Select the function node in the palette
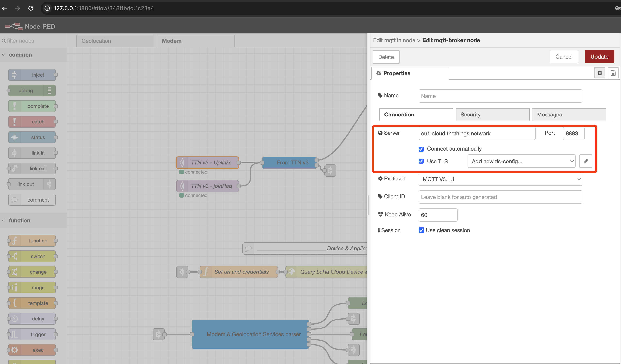The width and height of the screenshot is (621, 364). coord(32,241)
